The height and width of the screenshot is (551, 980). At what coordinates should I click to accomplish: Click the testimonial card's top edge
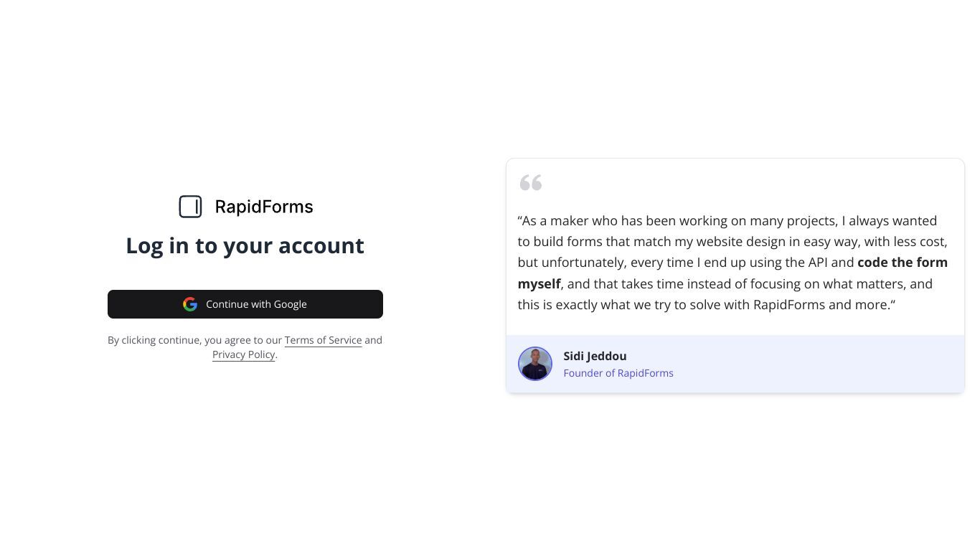[x=735, y=159]
